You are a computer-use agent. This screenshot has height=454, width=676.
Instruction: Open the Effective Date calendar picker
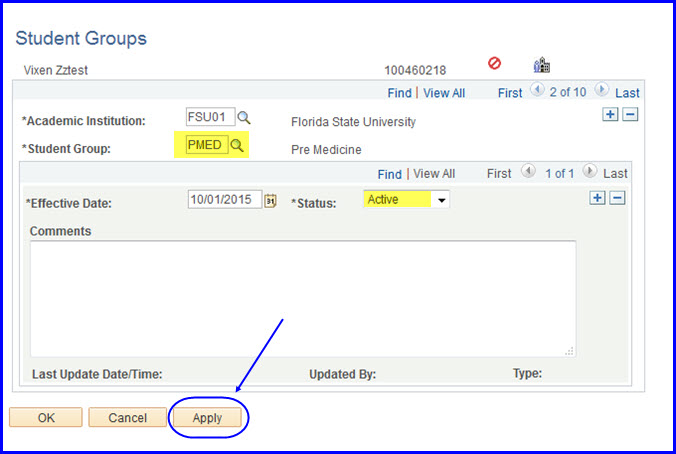coord(270,200)
